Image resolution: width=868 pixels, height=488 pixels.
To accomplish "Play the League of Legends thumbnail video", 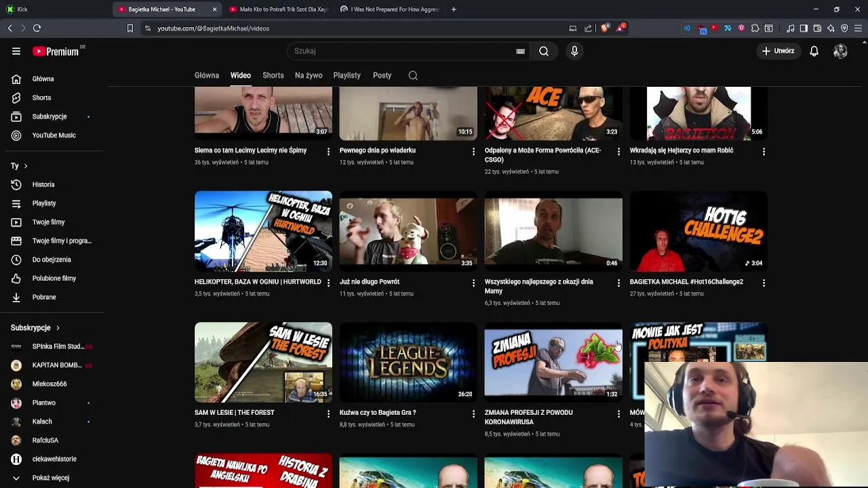I will [408, 362].
